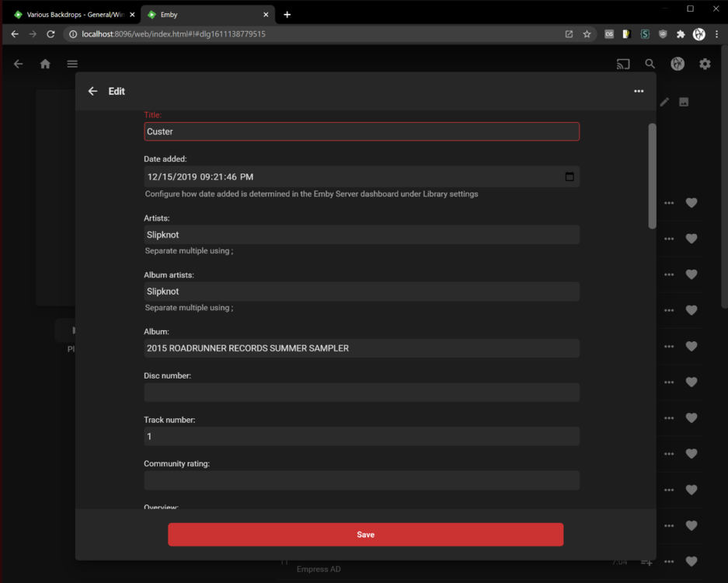Click inside the Title field showing Custer
The height and width of the screenshot is (583, 728).
pyautogui.click(x=361, y=131)
